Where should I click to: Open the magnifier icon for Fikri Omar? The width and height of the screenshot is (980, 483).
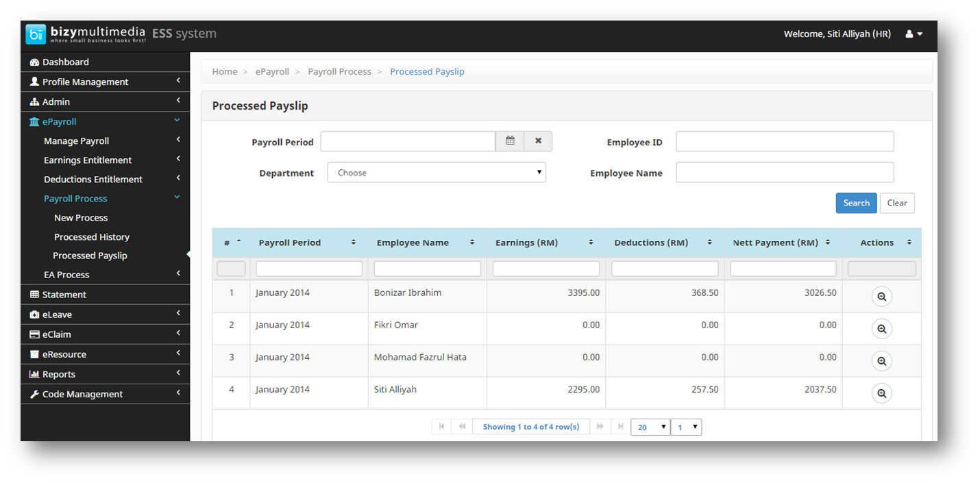[x=881, y=329]
